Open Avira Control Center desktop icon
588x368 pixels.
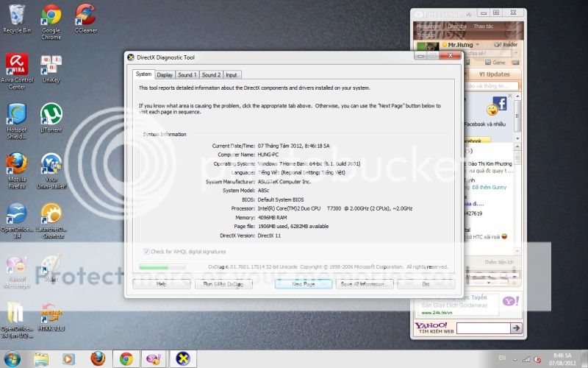pyautogui.click(x=17, y=71)
